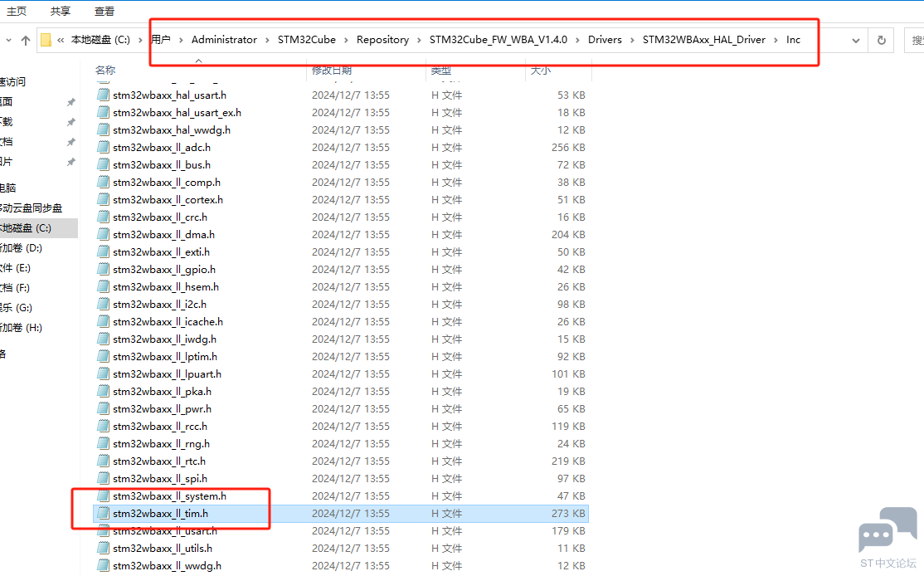Click file icon of stm32wbaxx_hal_wwdg.h

point(103,129)
